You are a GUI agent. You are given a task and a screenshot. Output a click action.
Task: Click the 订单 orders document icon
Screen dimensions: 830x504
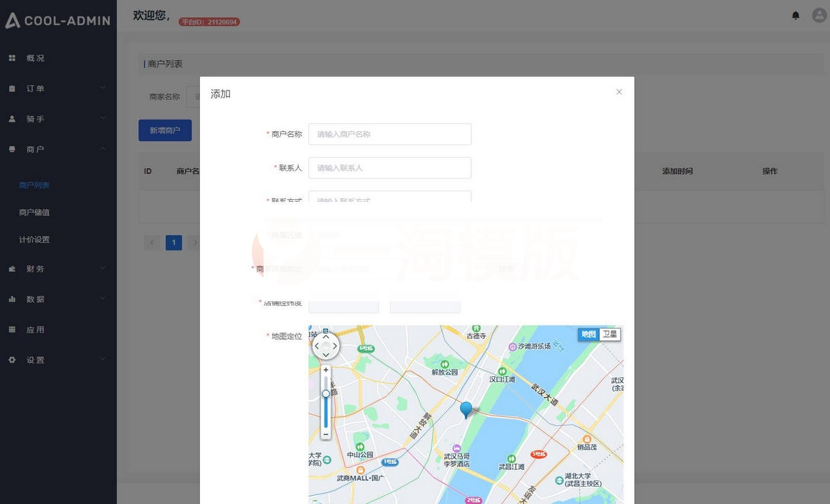click(12, 88)
